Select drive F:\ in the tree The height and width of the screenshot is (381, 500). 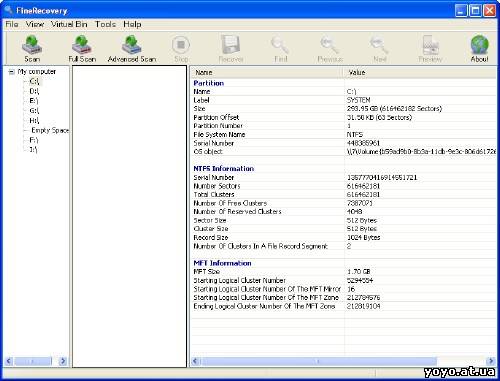(x=34, y=140)
